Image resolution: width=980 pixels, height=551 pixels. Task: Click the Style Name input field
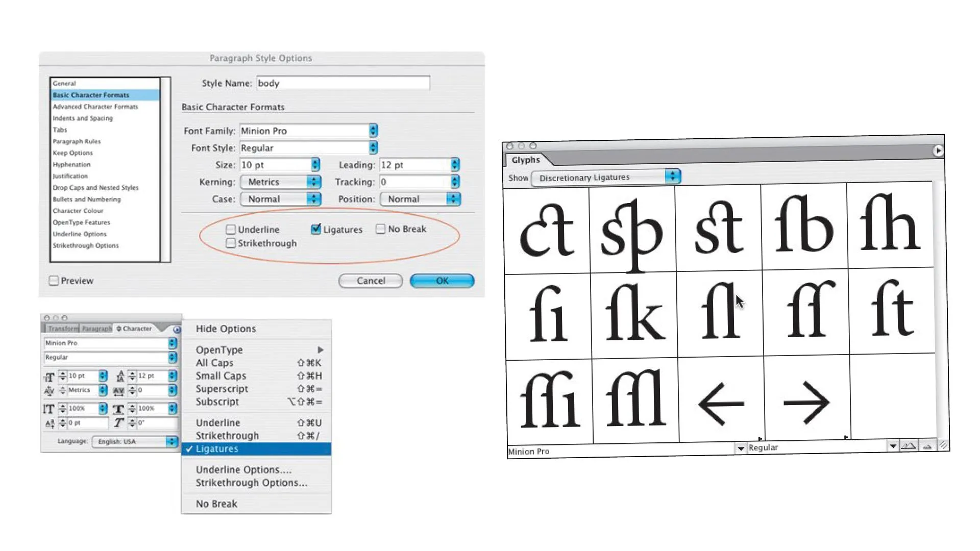click(343, 83)
